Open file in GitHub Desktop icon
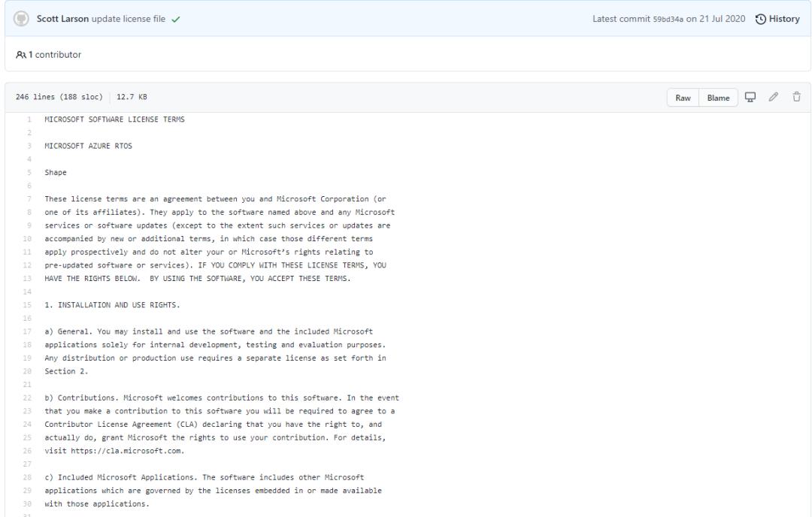The image size is (812, 517). pyautogui.click(x=750, y=97)
